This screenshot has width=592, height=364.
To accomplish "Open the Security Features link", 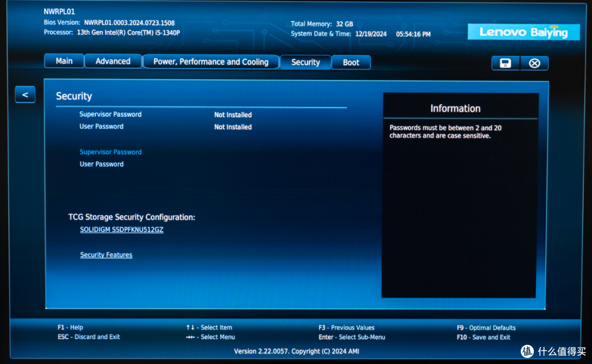I will tap(106, 255).
